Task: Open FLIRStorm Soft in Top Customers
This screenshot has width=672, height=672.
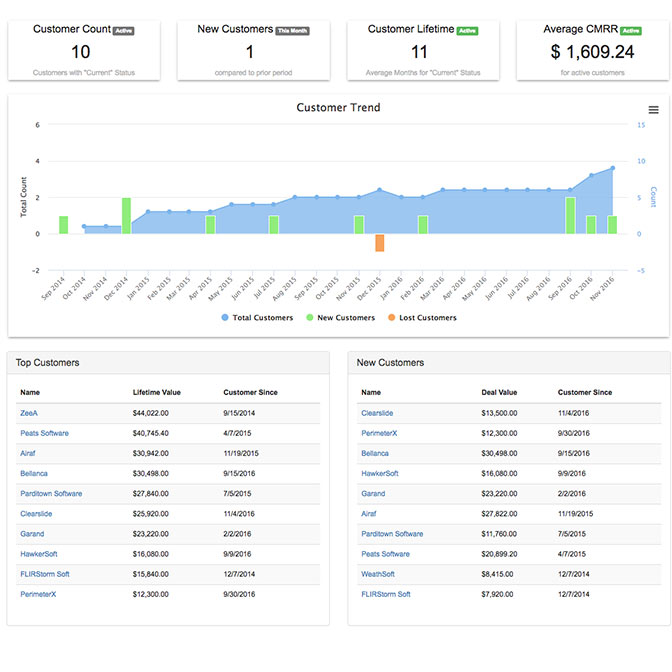Action: coord(44,574)
